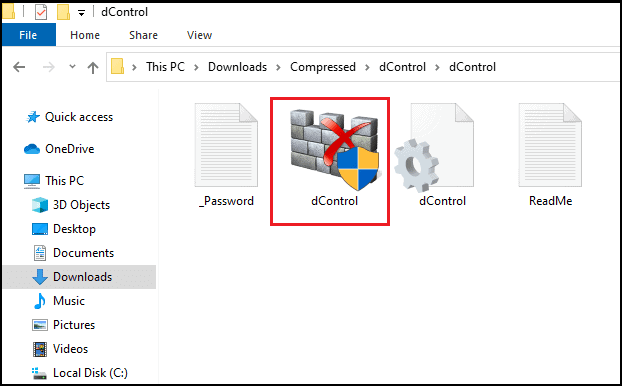Switch to the View ribbon tab
The image size is (622, 386).
(x=200, y=35)
